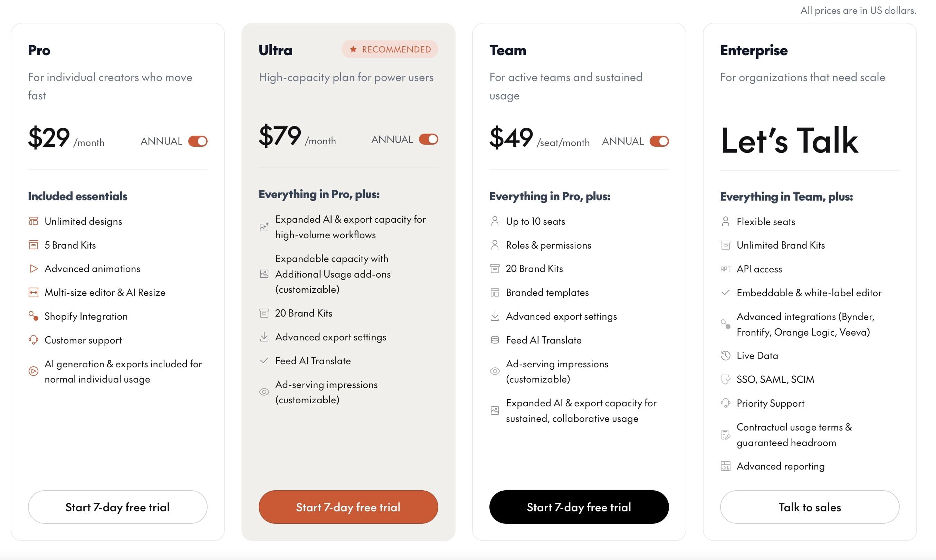
Task: Click the Priority Support icon under Enterprise
Action: click(x=725, y=403)
